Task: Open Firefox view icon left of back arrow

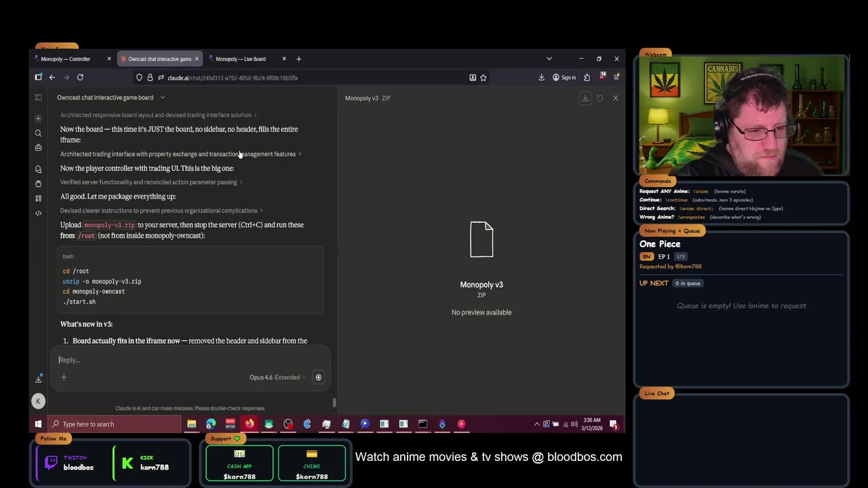Action: (x=38, y=77)
